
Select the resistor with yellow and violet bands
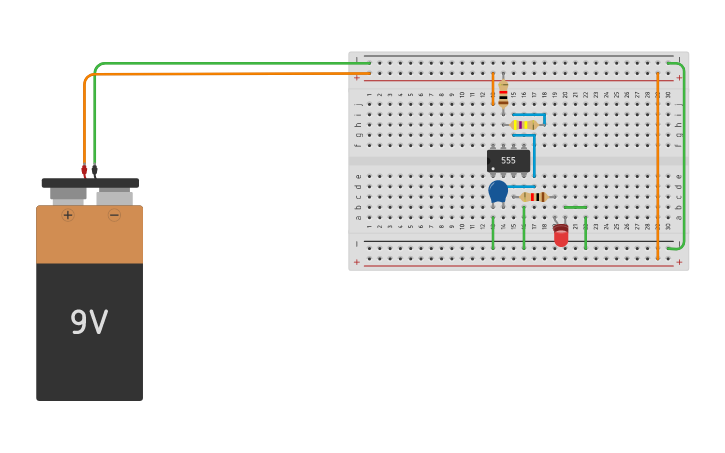click(523, 125)
